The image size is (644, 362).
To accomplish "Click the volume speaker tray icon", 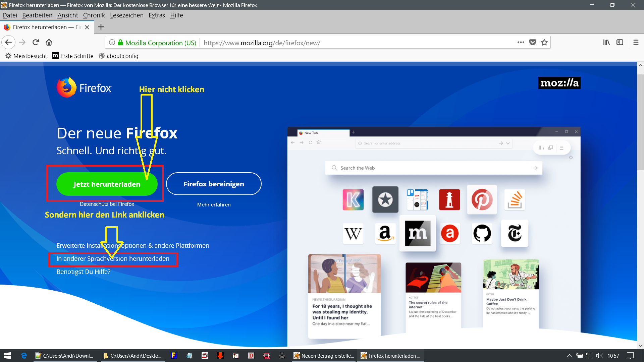I will pyautogui.click(x=599, y=356).
